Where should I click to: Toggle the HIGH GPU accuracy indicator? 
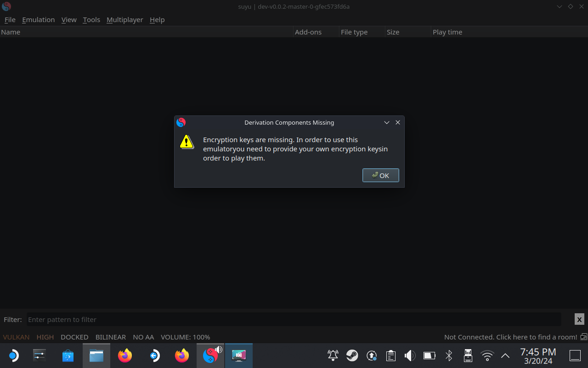(x=45, y=337)
